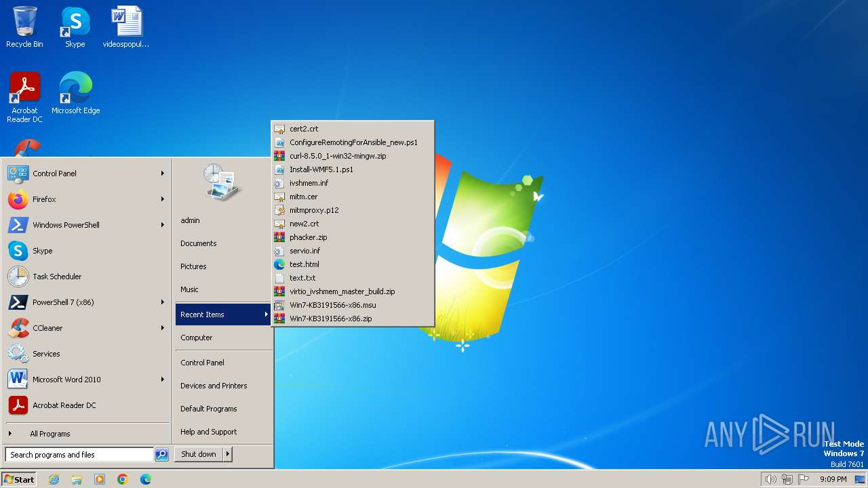This screenshot has width=868, height=488.
Task: Click the Start button
Action: 19,479
